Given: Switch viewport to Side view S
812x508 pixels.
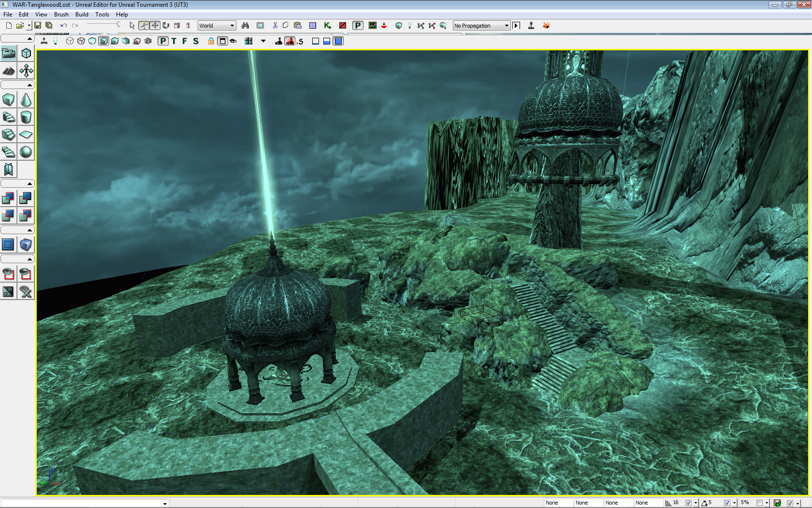Looking at the screenshot, I should [196, 41].
